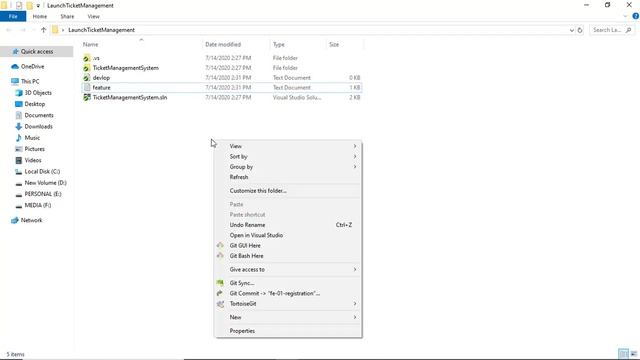This screenshot has height=360, width=640.
Task: Choose Refresh from context menu
Action: pos(239,177)
